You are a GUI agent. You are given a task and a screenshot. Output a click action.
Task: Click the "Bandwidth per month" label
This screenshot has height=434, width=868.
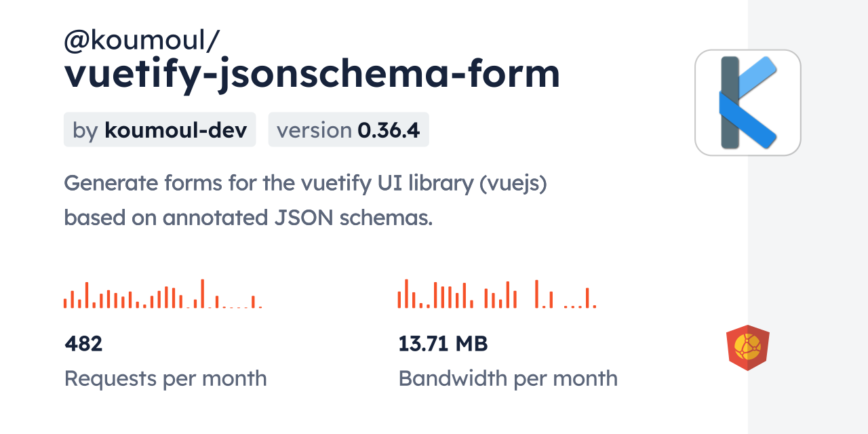[508, 378]
